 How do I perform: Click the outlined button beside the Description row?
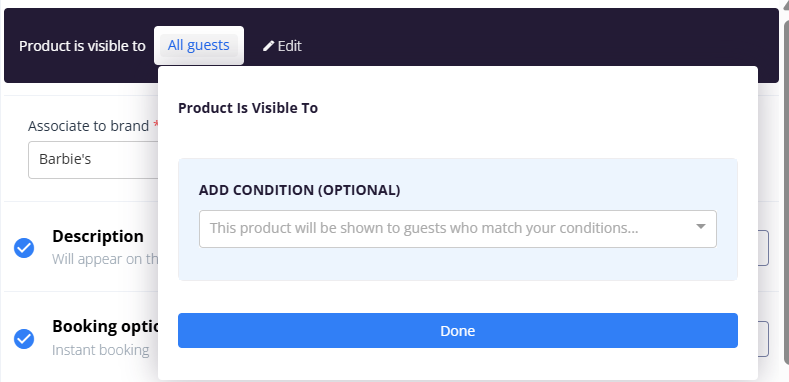click(x=763, y=248)
